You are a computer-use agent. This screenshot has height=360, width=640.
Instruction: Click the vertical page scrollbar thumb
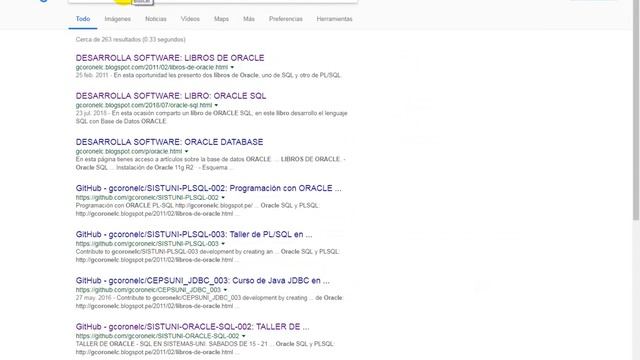click(x=636, y=110)
